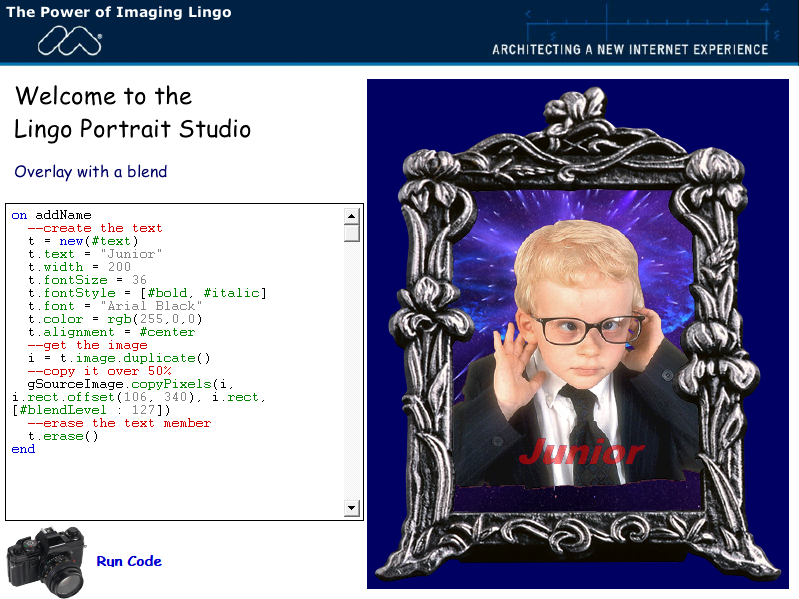The width and height of the screenshot is (799, 599).
Task: Click the code scrollbar up arrow
Action: point(352,216)
